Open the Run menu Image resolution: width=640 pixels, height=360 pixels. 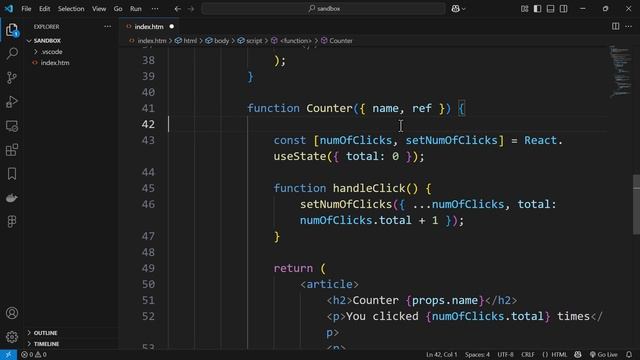136,9
